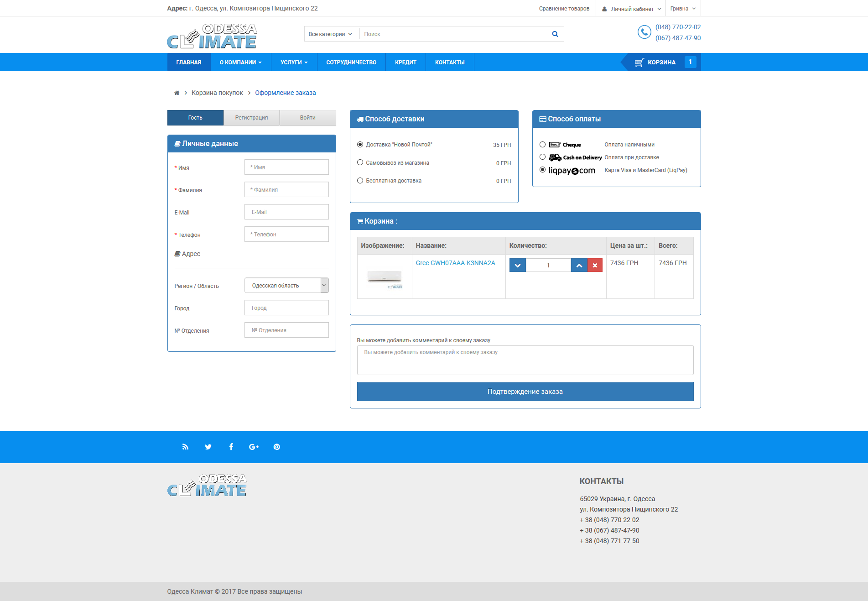This screenshot has height=601, width=868.
Task: Open the Gree GWH07AAA-K3NNA2A product link
Action: click(455, 263)
